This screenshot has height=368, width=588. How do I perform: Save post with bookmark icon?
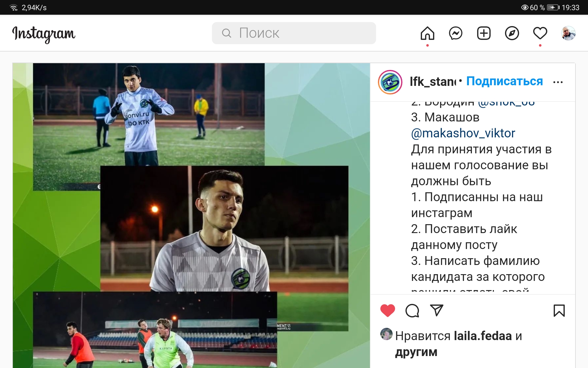(x=559, y=311)
